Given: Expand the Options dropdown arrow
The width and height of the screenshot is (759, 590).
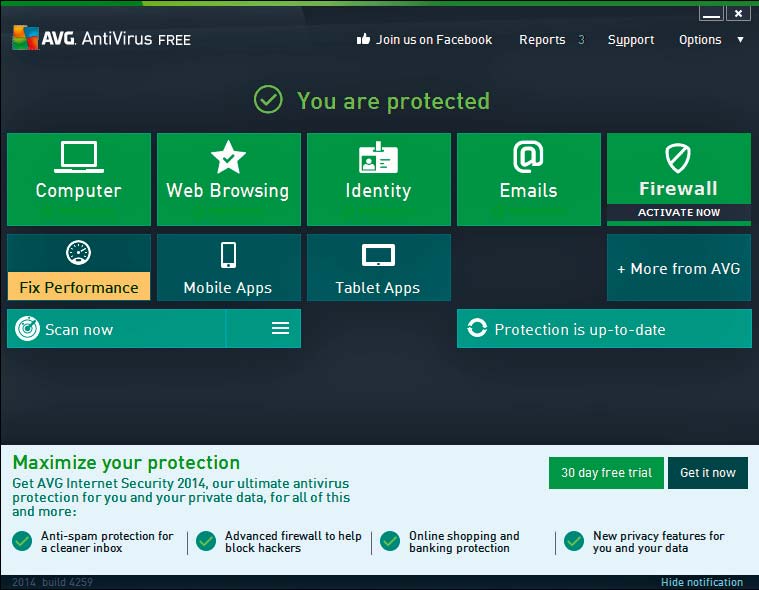Looking at the screenshot, I should click(740, 40).
